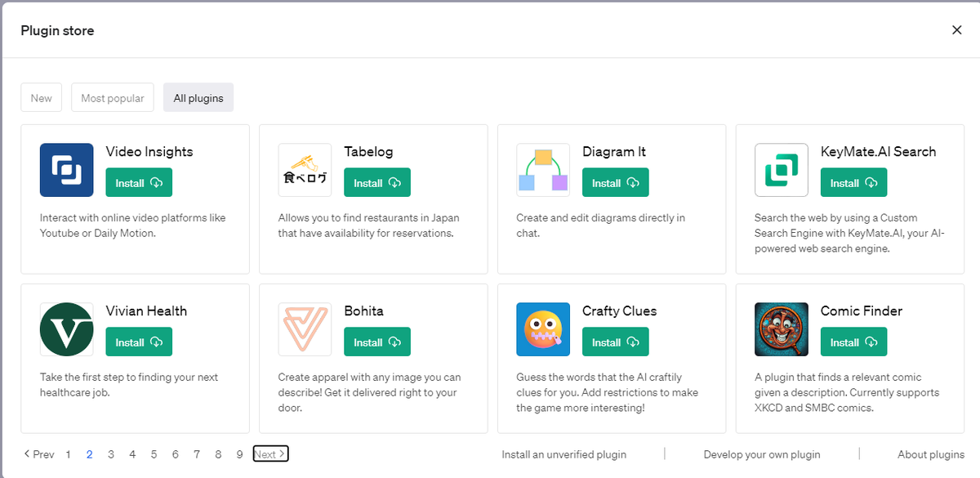Install the Video Insights plugin
Image resolution: width=980 pixels, height=478 pixels.
coord(139,183)
